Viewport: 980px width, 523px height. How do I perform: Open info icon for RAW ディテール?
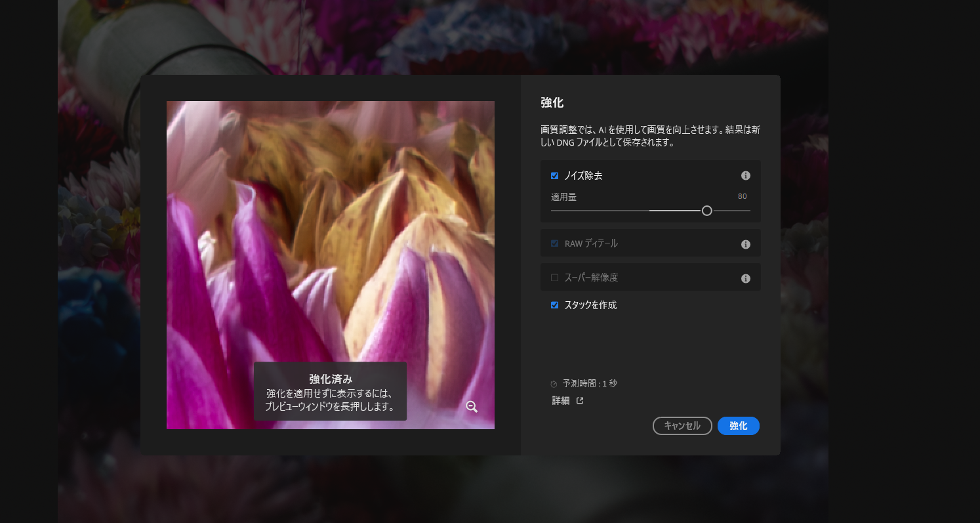(x=745, y=244)
